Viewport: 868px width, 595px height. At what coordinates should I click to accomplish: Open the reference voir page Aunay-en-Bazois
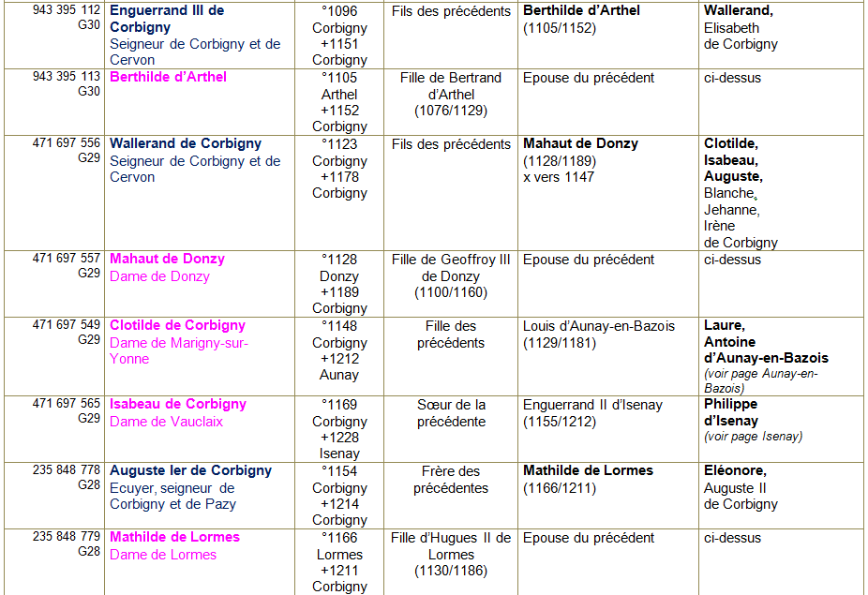760,380
